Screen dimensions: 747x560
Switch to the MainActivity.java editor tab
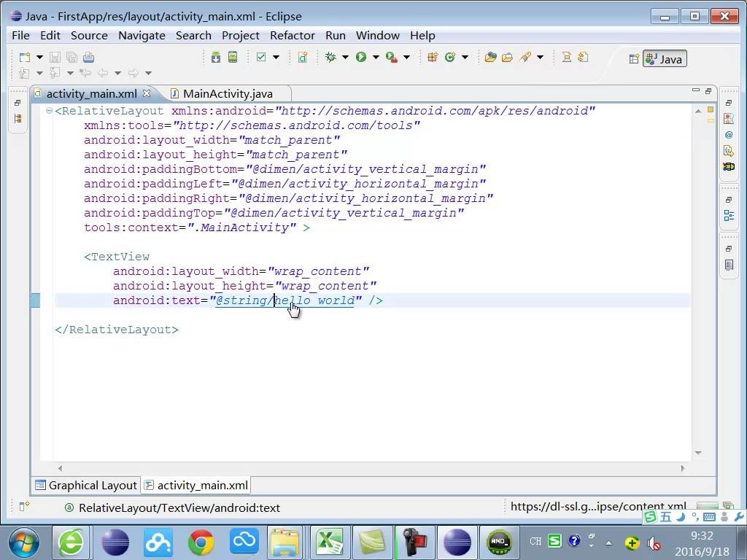228,94
